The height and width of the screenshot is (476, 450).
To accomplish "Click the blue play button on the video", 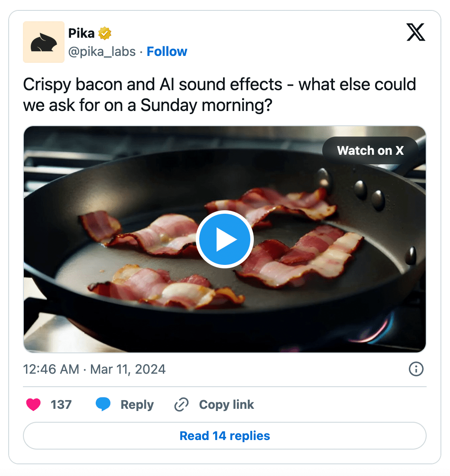I will [x=225, y=239].
